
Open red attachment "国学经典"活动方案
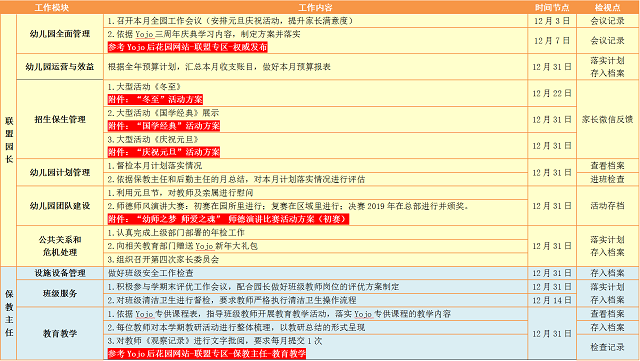(x=164, y=126)
